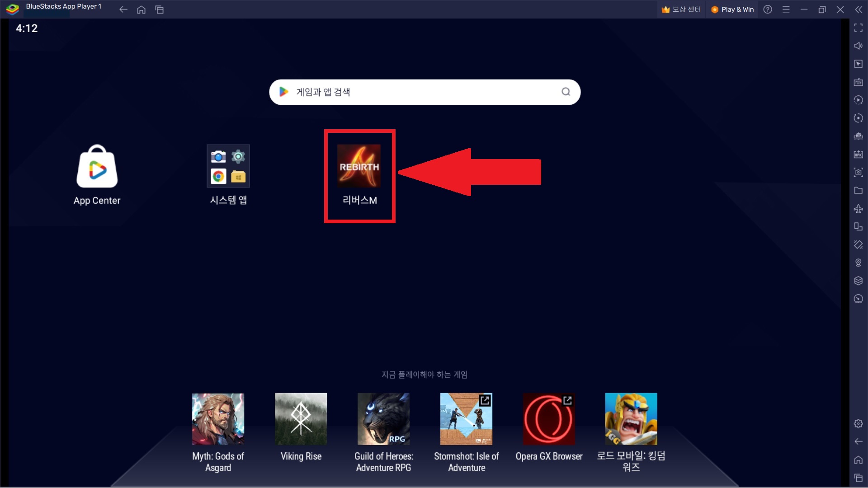The height and width of the screenshot is (488, 868).
Task: Open recent apps from title bar
Action: coord(159,9)
